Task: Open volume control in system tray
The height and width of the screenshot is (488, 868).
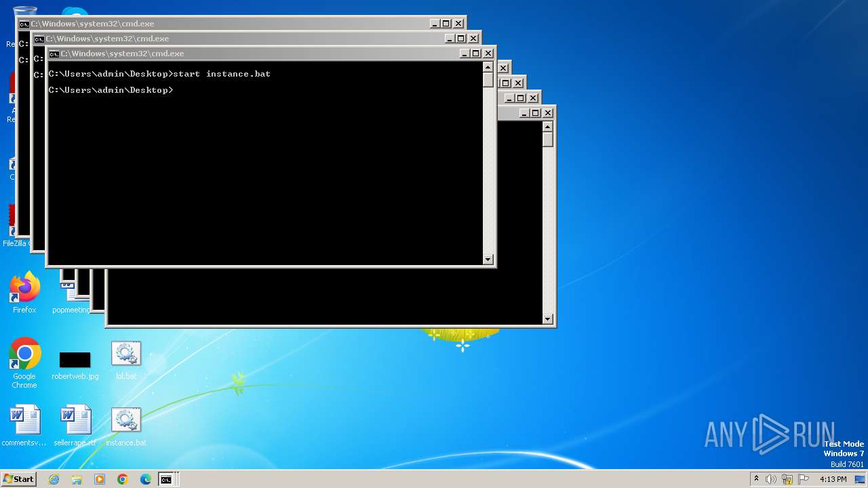Action: 771,479
